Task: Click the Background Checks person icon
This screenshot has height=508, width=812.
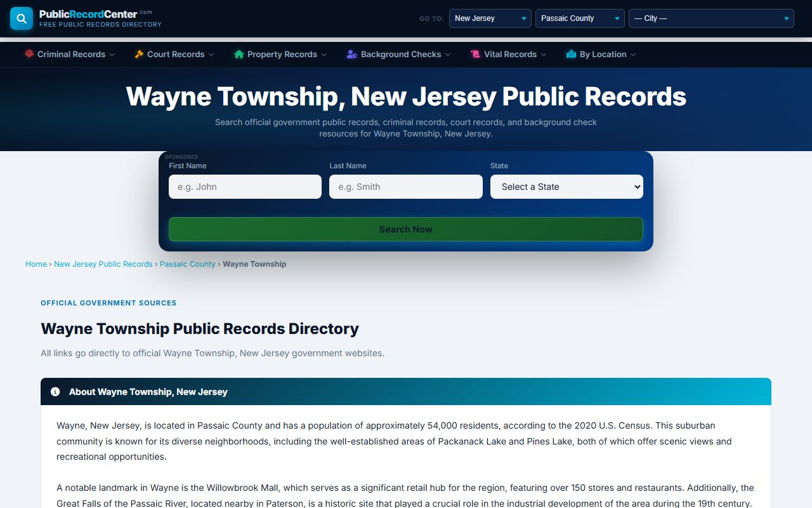Action: click(x=352, y=55)
